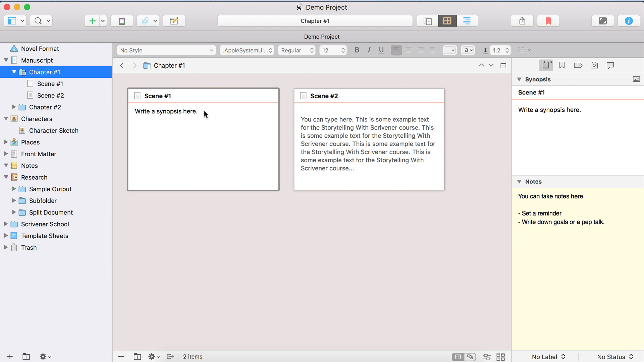Viewport: 644px width, 362px height.
Task: Click the red bookmark toolbar icon
Action: 548,21
